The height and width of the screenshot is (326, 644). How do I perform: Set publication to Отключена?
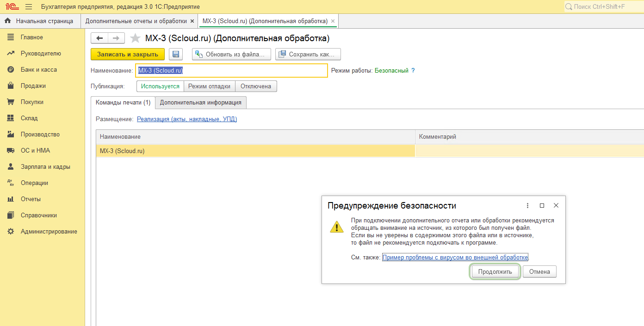point(256,86)
